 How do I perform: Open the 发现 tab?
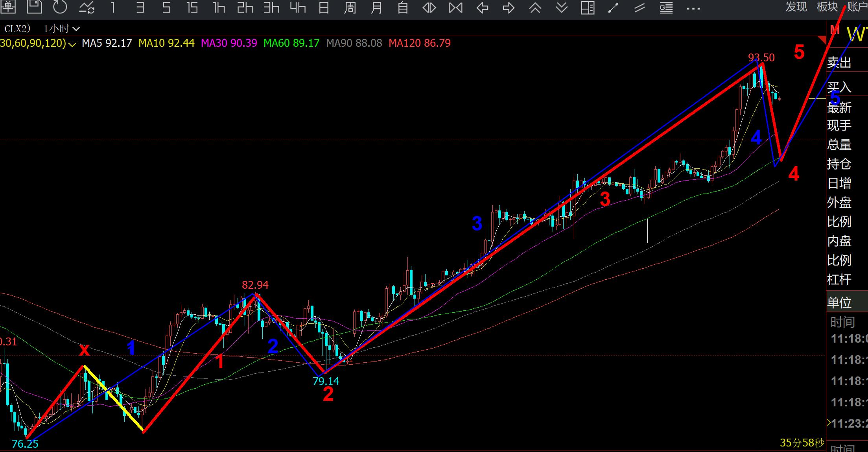[x=796, y=6]
